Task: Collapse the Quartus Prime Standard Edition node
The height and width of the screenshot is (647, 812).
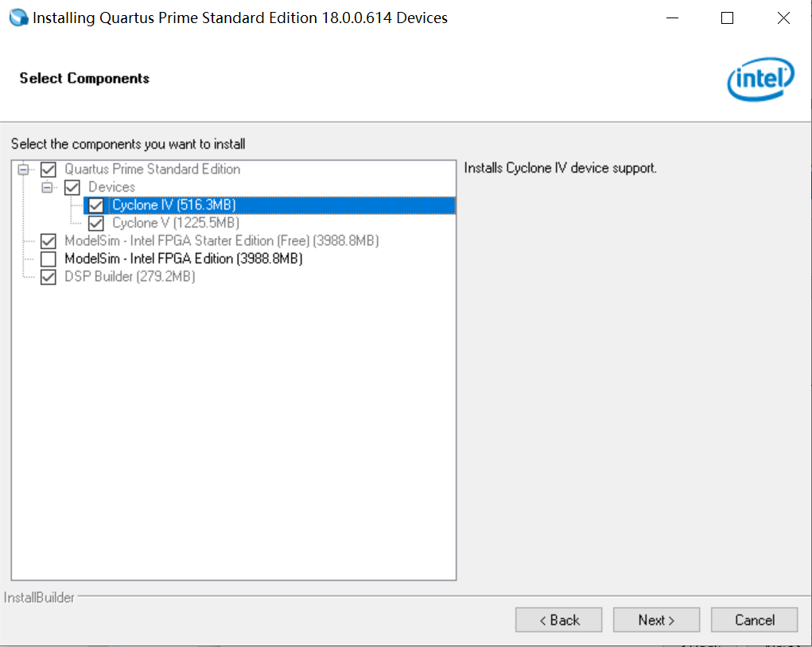Action: 25,169
